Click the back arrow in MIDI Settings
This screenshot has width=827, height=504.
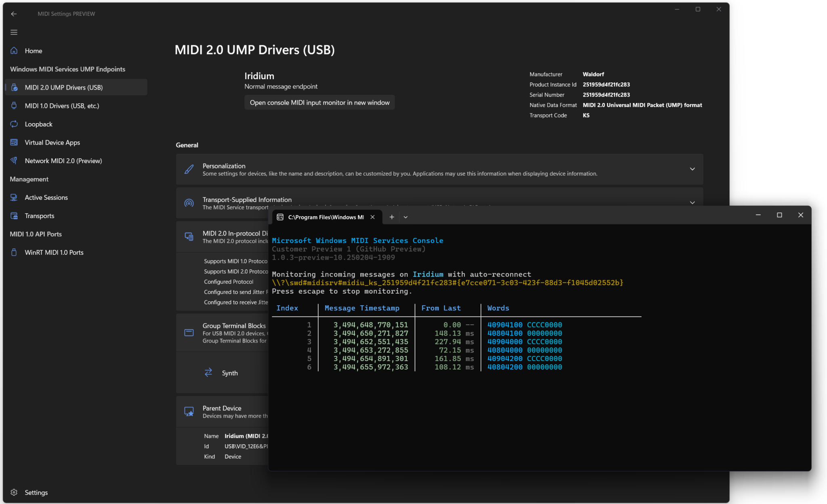coord(14,14)
